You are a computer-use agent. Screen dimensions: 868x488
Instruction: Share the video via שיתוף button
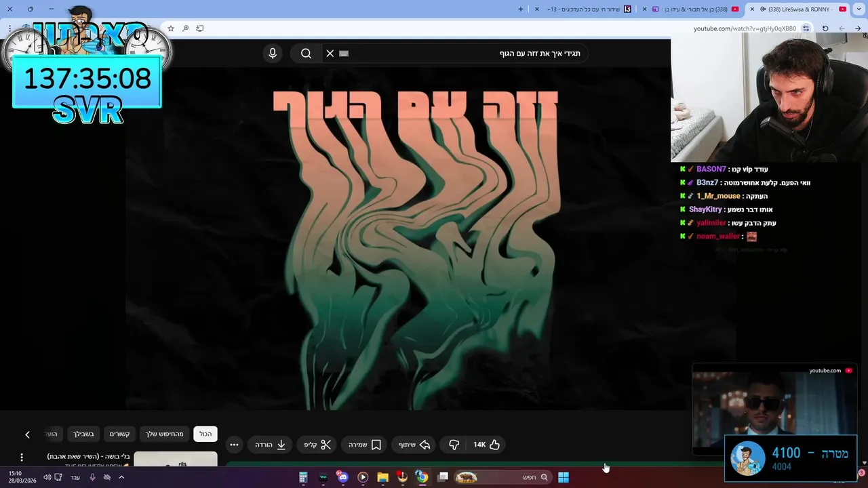[414, 445]
